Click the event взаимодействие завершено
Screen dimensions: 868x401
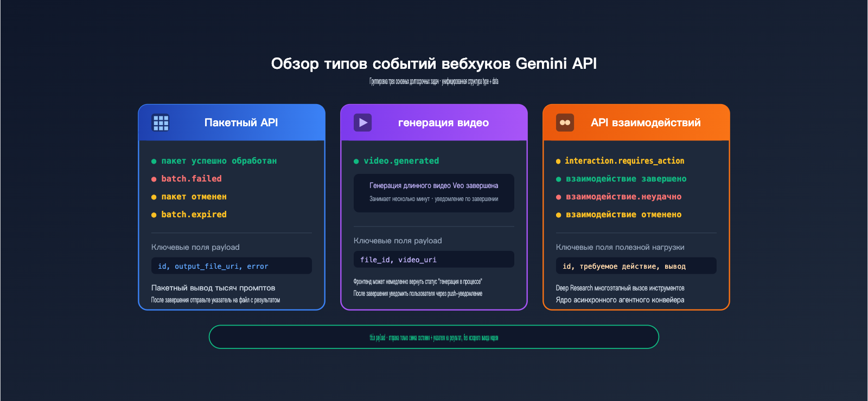(626, 179)
